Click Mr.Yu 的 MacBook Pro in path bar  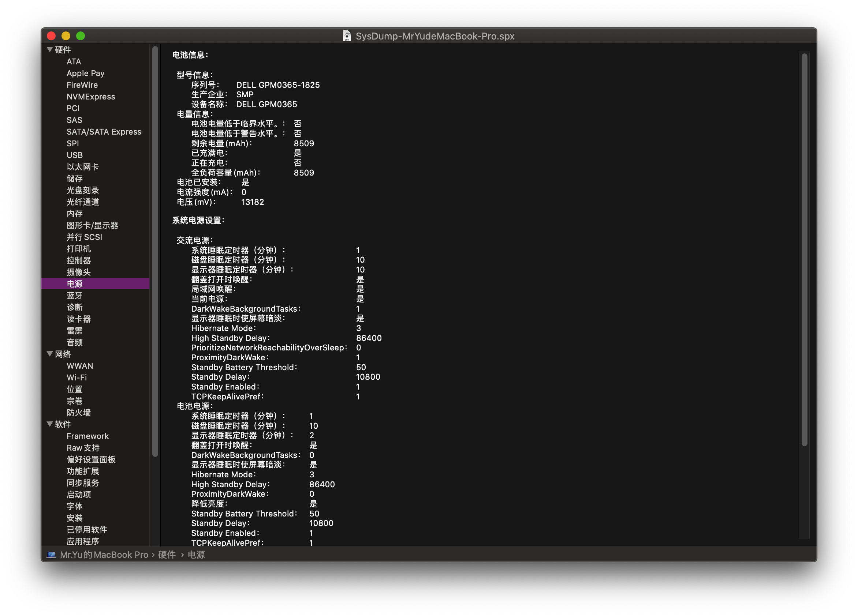coord(104,555)
